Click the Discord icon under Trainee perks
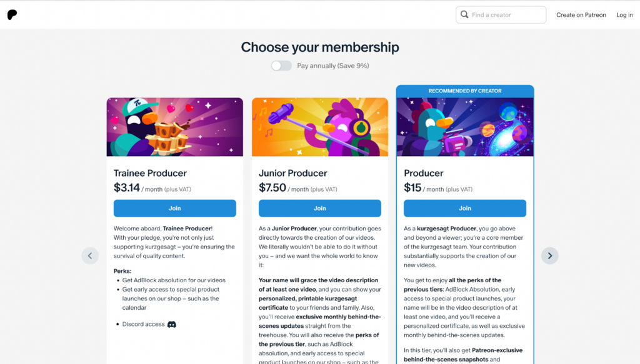 (172, 325)
